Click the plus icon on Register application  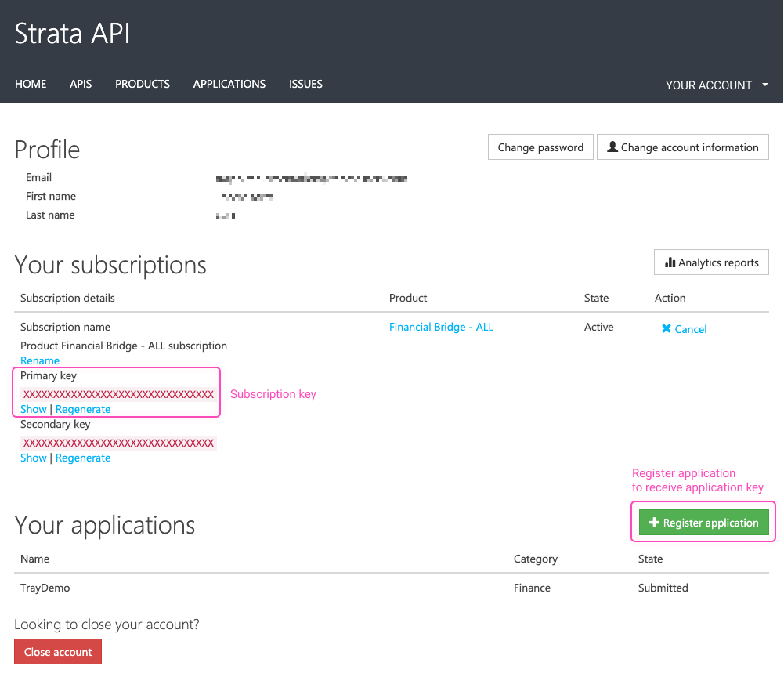pos(652,522)
